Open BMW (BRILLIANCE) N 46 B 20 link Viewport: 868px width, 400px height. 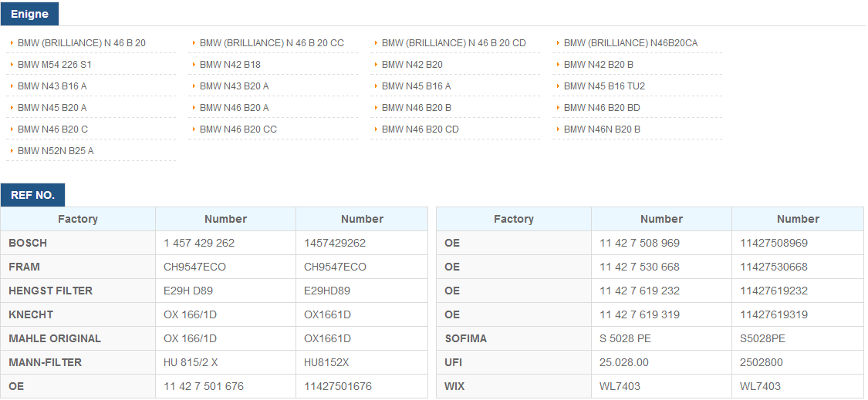[x=81, y=42]
